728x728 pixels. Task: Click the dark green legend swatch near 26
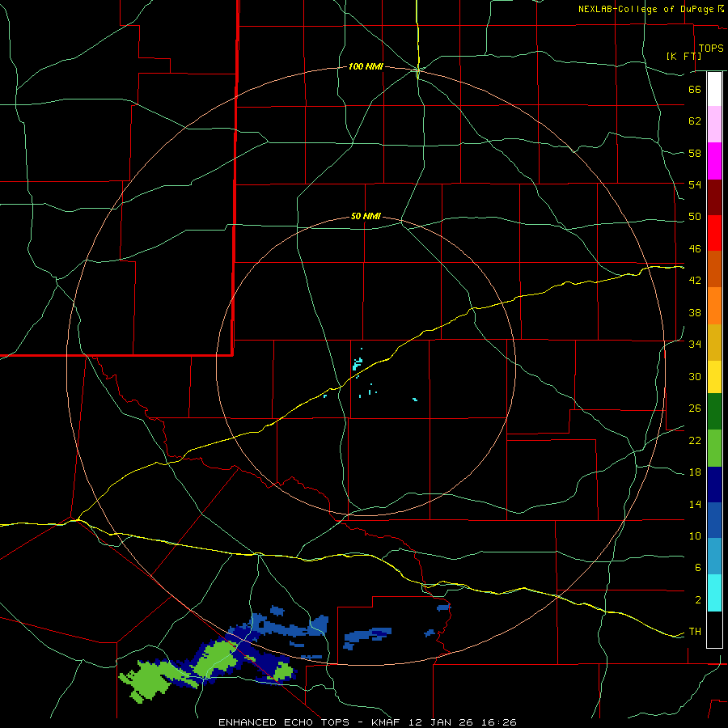(x=714, y=412)
